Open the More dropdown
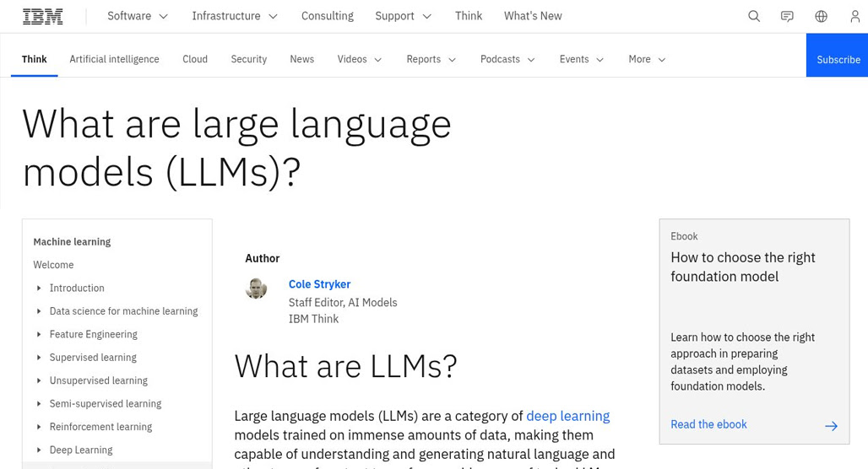Viewport: 868px width, 469px height. coord(647,59)
